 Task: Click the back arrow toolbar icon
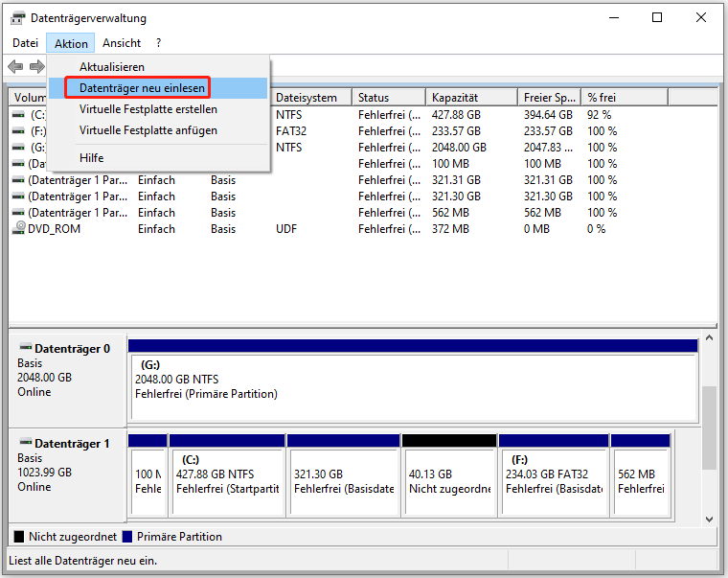(15, 66)
